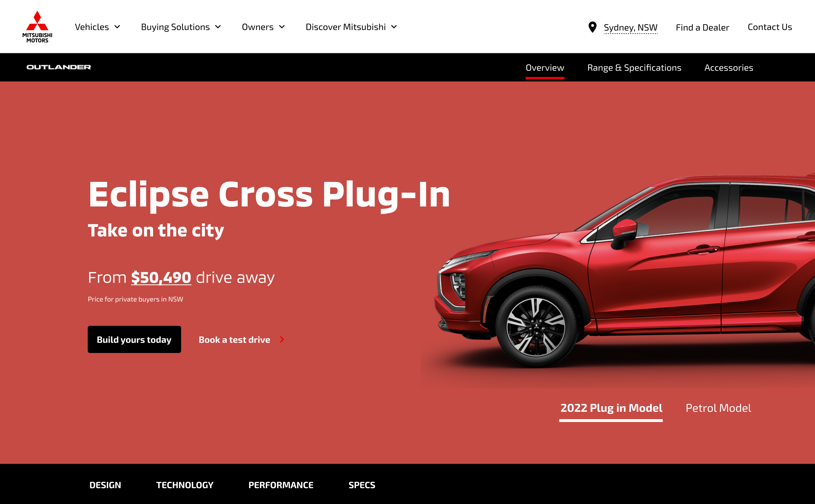Open the Discover Mitsubishi dropdown
This screenshot has height=504, width=815.
click(x=351, y=27)
